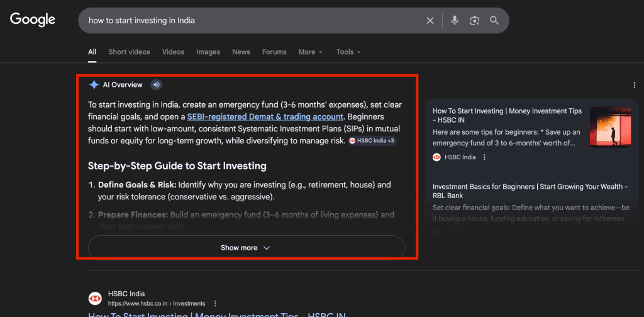Click the HSBC India result favicon

tap(95, 298)
